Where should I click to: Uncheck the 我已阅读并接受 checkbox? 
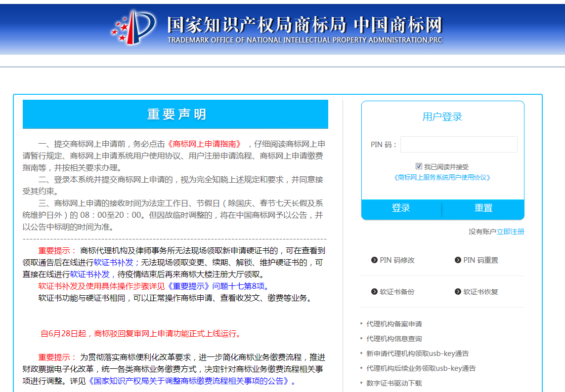pyautogui.click(x=419, y=166)
